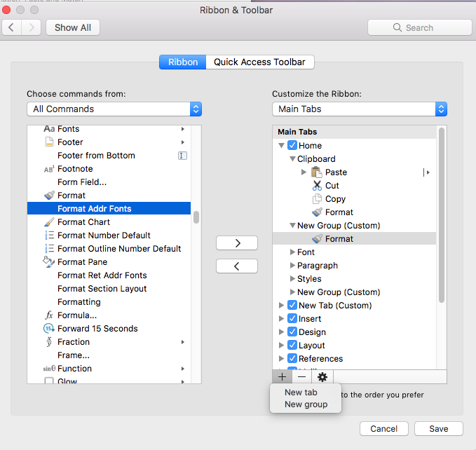Click the search magnifier icon
476x450 pixels.
[x=397, y=27]
